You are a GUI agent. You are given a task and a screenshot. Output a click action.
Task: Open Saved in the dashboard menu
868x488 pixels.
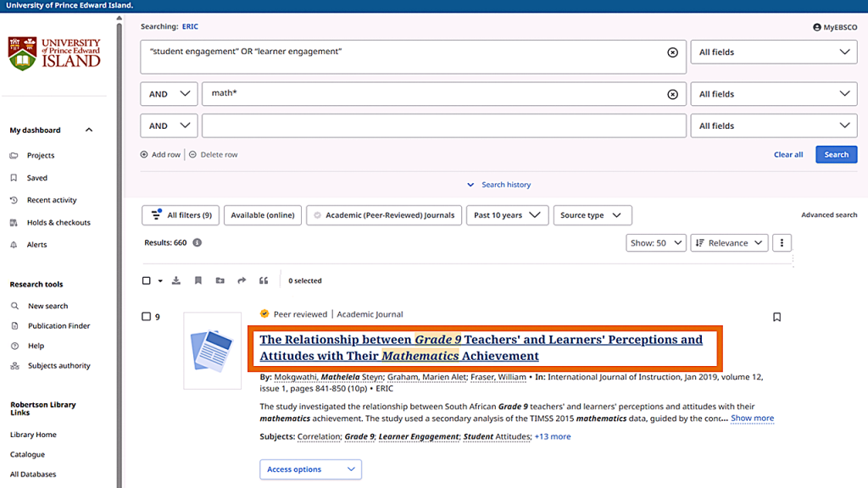[37, 178]
